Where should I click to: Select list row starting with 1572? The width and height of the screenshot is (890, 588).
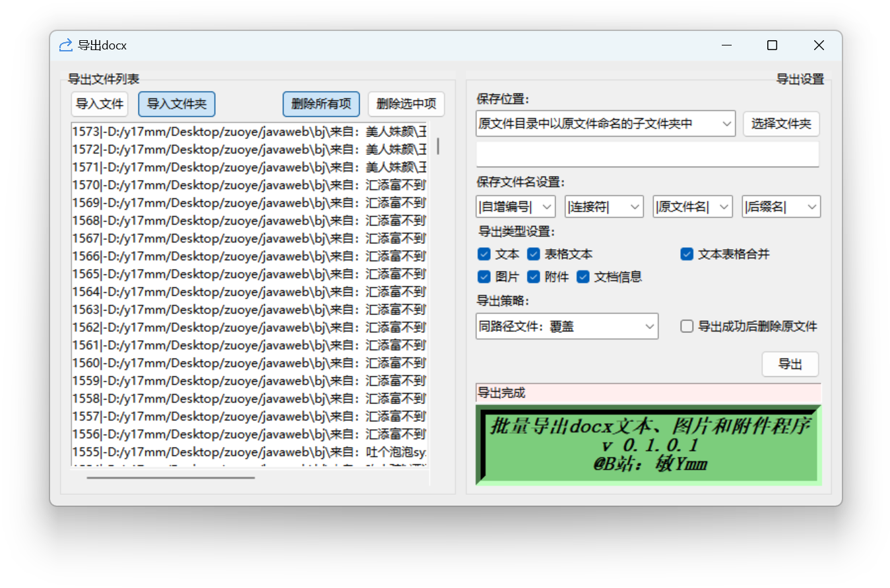pos(249,149)
